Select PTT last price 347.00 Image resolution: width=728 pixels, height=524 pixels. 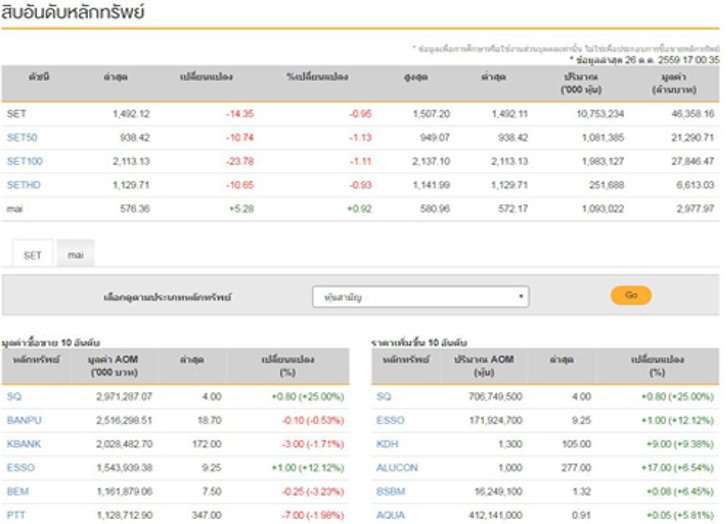point(207,515)
